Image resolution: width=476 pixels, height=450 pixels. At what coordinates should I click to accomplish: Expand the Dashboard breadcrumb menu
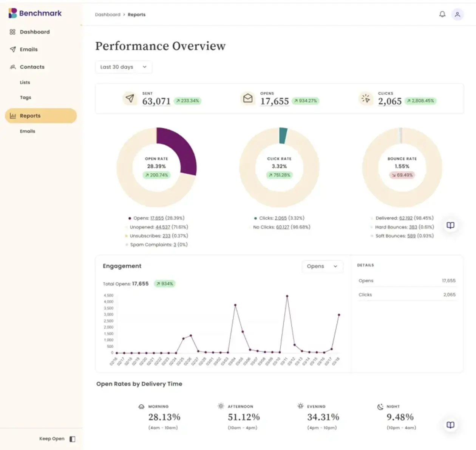click(108, 14)
